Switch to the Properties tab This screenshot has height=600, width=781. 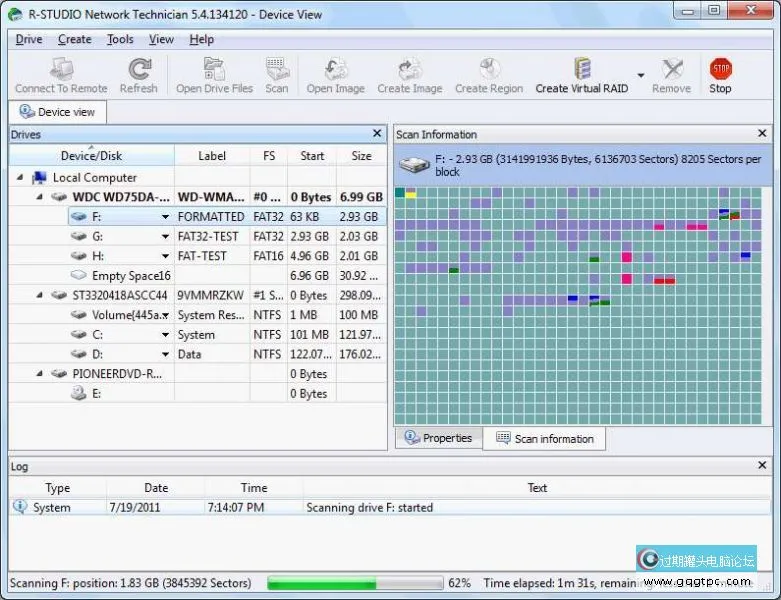pyautogui.click(x=438, y=438)
